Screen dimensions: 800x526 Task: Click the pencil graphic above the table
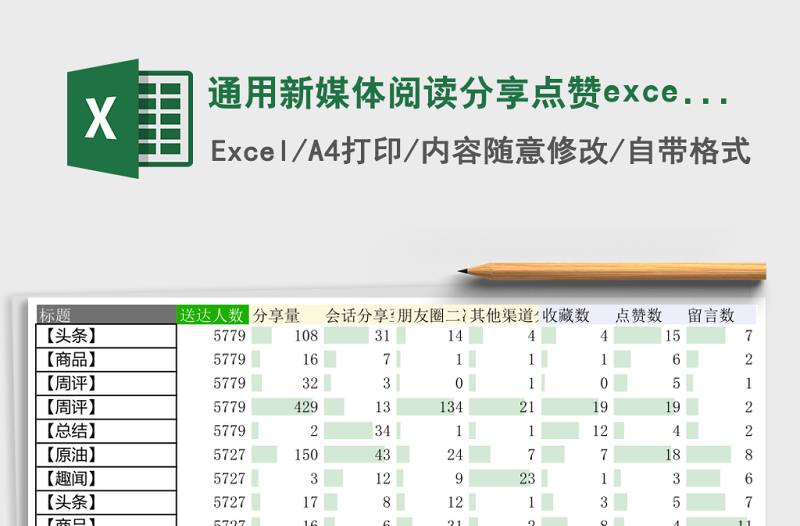click(612, 270)
